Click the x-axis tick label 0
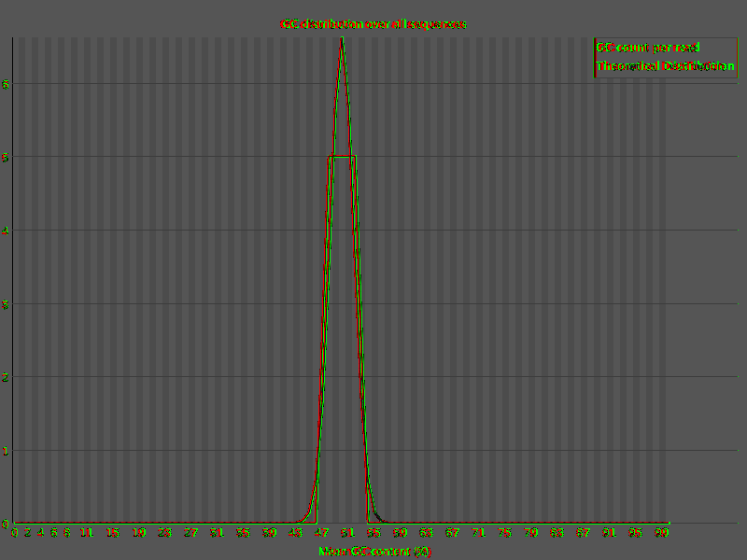 pyautogui.click(x=14, y=533)
